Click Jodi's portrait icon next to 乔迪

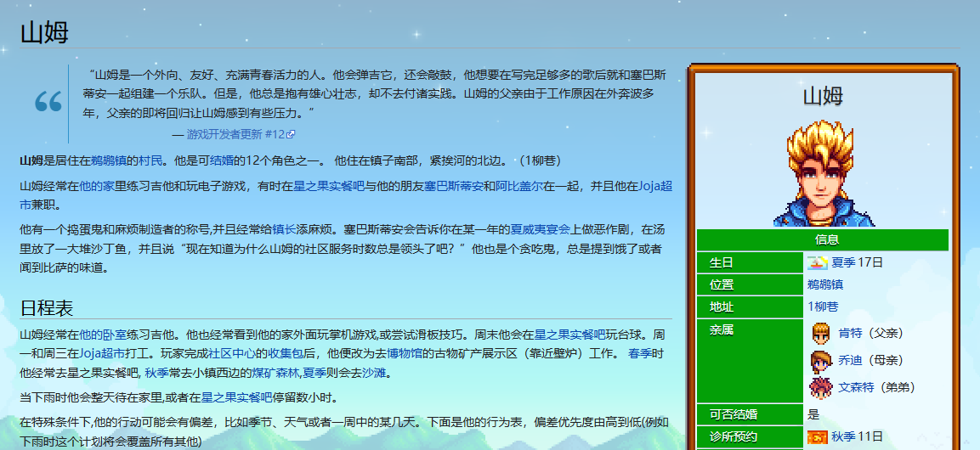tap(820, 361)
